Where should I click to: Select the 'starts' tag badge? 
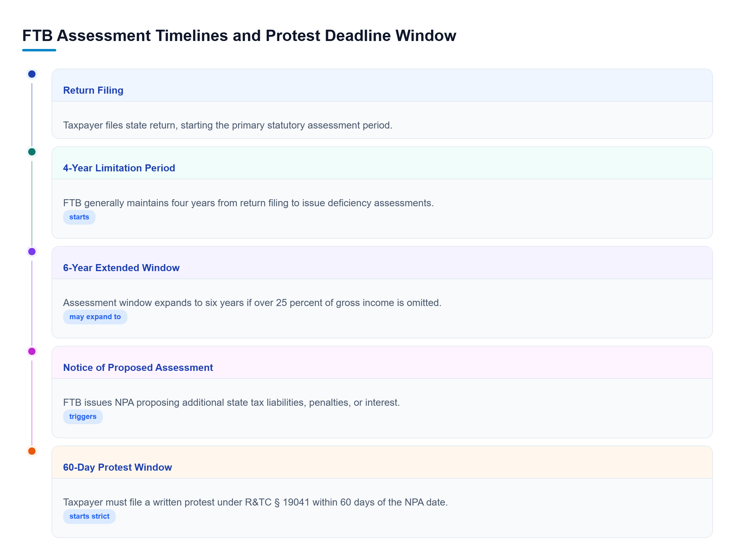click(79, 217)
